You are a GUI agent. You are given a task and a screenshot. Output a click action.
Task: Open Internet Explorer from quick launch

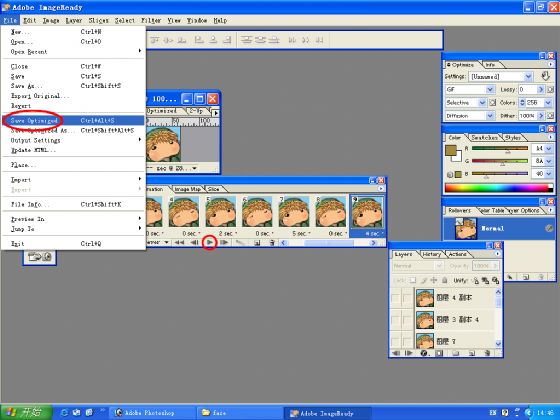coord(64,412)
